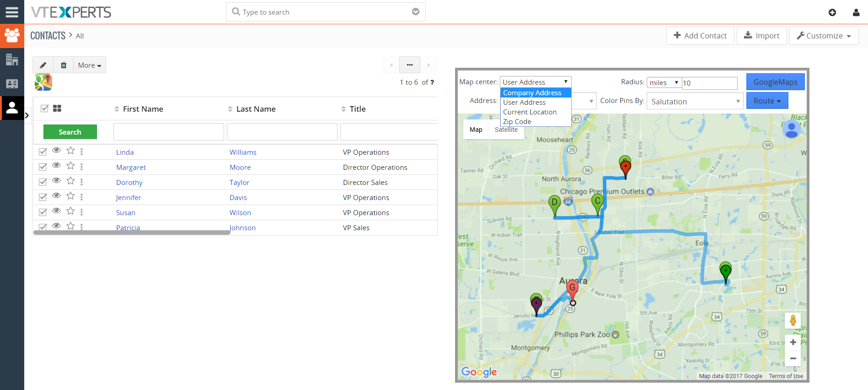
Task: Open the Organizations building icon in sidebar
Action: (x=12, y=60)
